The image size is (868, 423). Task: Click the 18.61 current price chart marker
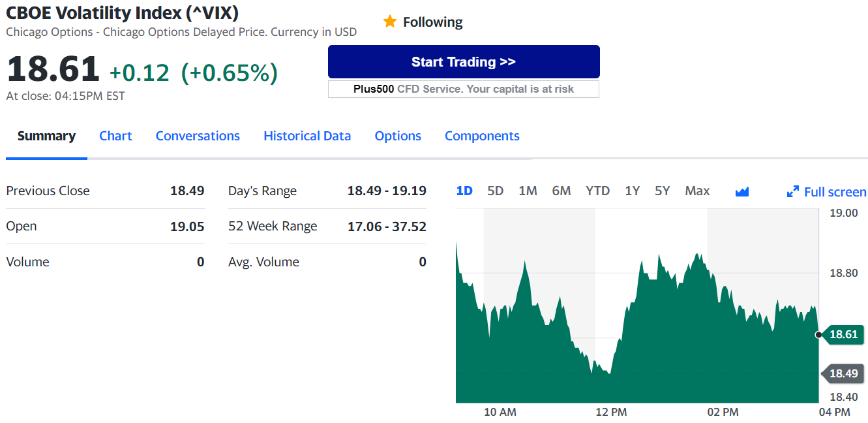[843, 334]
